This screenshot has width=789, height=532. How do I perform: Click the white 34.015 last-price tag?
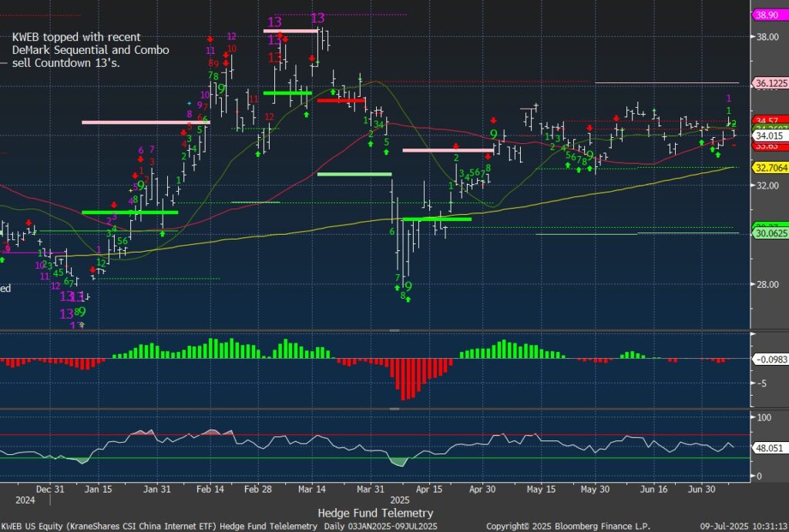click(770, 136)
